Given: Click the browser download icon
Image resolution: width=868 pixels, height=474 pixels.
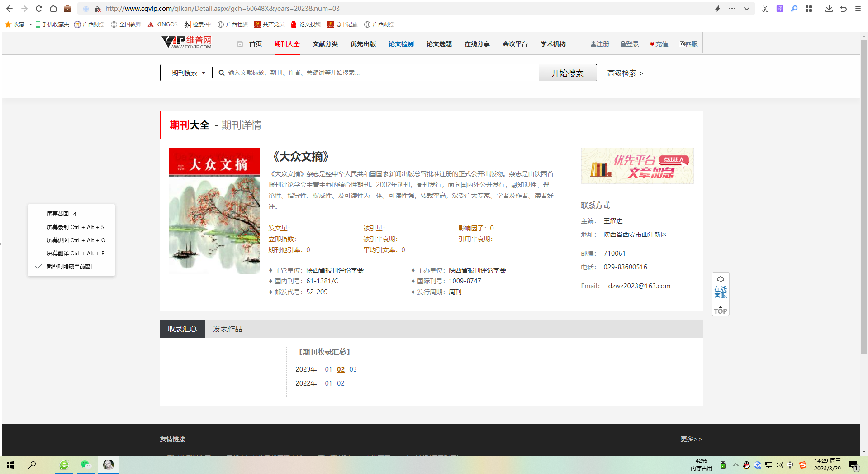Looking at the screenshot, I should tap(829, 9).
